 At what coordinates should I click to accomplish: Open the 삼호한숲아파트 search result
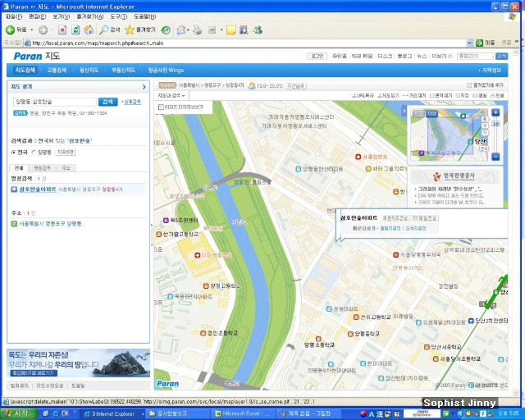[x=38, y=189]
